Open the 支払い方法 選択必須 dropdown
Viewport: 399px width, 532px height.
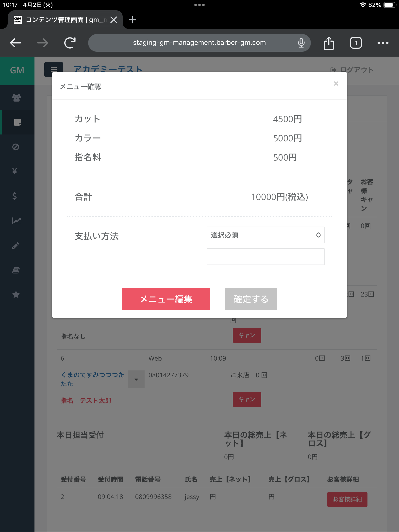[266, 235]
